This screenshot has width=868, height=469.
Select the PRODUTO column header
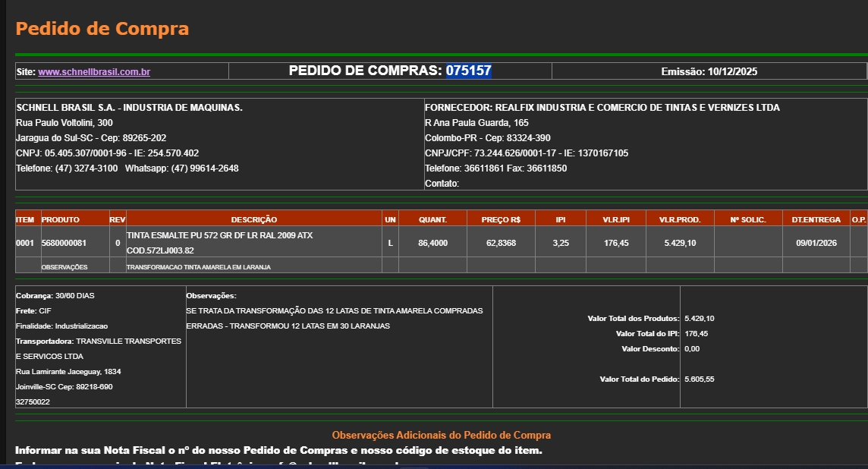pyautogui.click(x=60, y=219)
